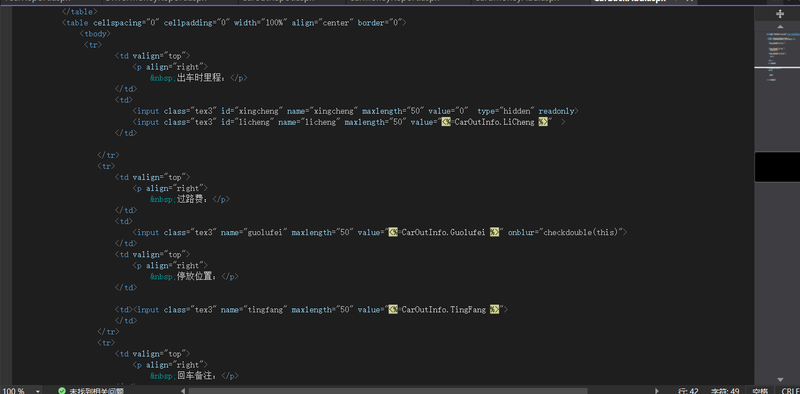Click the name="guolufei" attribute
Screen dimensions: 800x394
pos(254,232)
